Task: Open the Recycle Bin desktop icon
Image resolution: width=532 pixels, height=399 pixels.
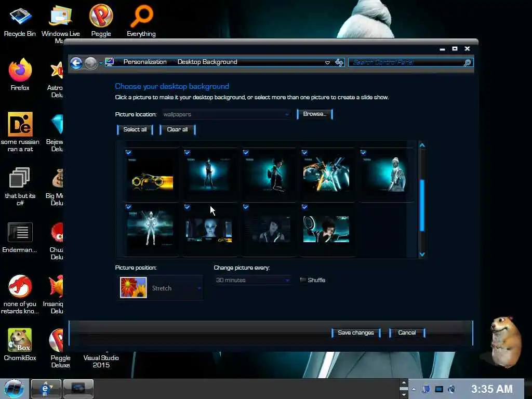Action: 20,20
